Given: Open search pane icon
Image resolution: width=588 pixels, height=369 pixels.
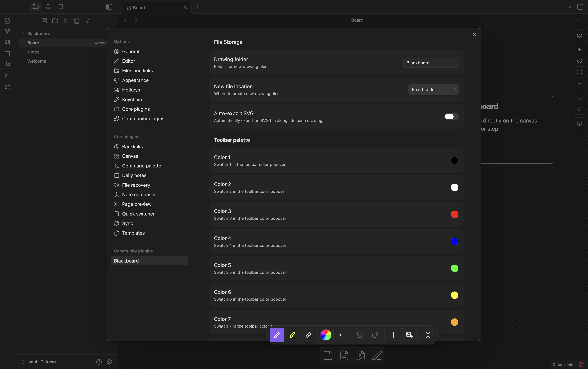Looking at the screenshot, I should (48, 7).
